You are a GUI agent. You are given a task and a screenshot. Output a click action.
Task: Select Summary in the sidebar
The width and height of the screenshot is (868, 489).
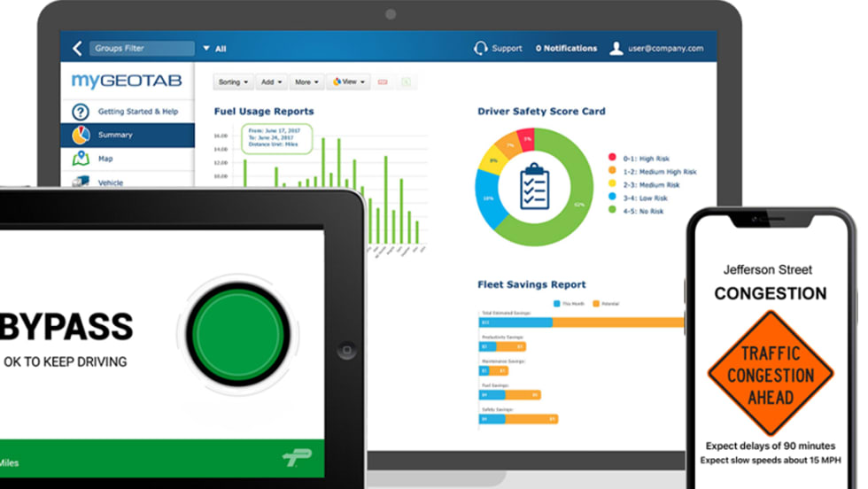[x=115, y=136]
